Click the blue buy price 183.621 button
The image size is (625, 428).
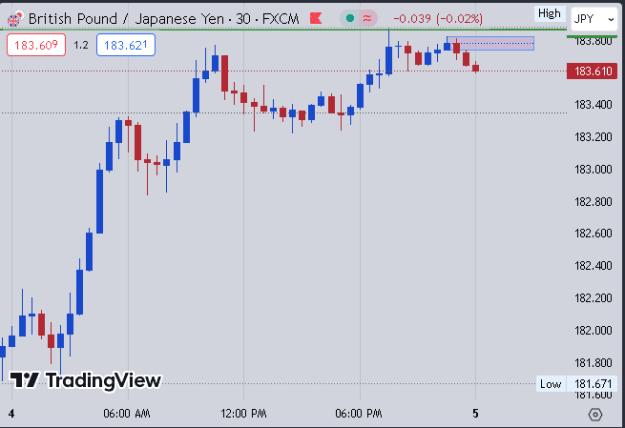pos(126,45)
